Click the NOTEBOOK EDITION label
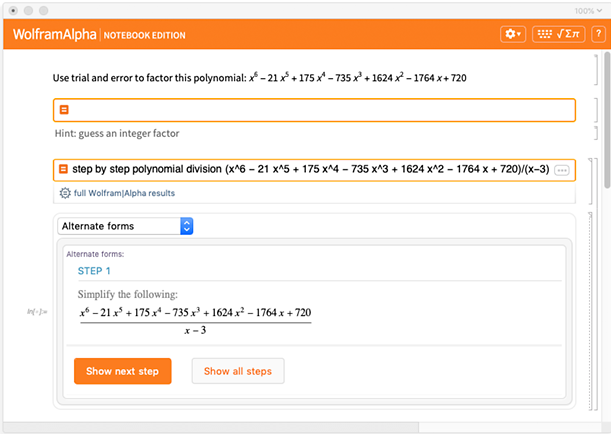Viewport: 611px width, 434px height. [145, 35]
